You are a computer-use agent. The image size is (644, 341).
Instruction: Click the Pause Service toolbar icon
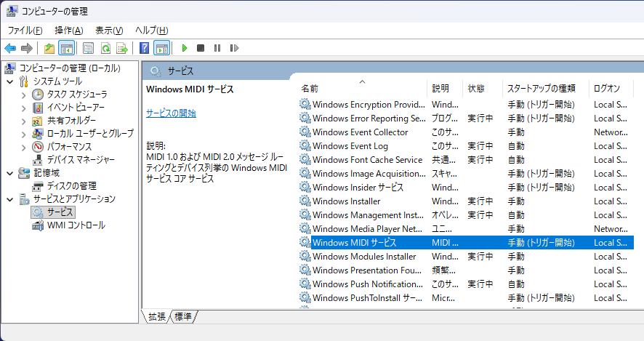pyautogui.click(x=217, y=48)
